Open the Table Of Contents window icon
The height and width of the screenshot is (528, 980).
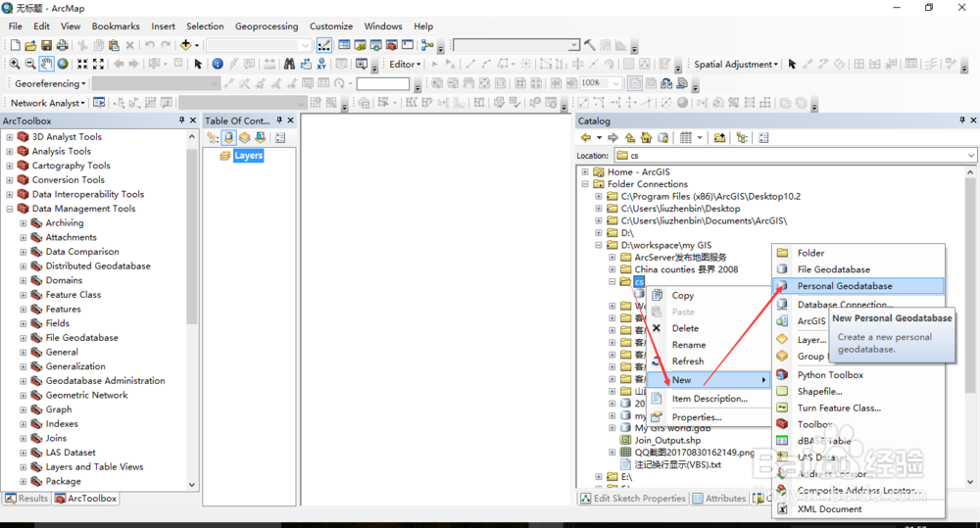coord(344,45)
